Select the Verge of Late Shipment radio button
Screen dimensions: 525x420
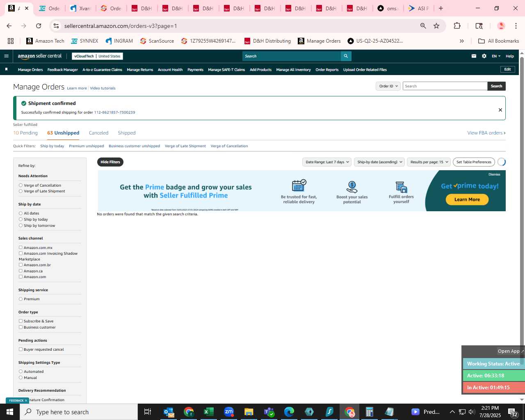(21, 191)
